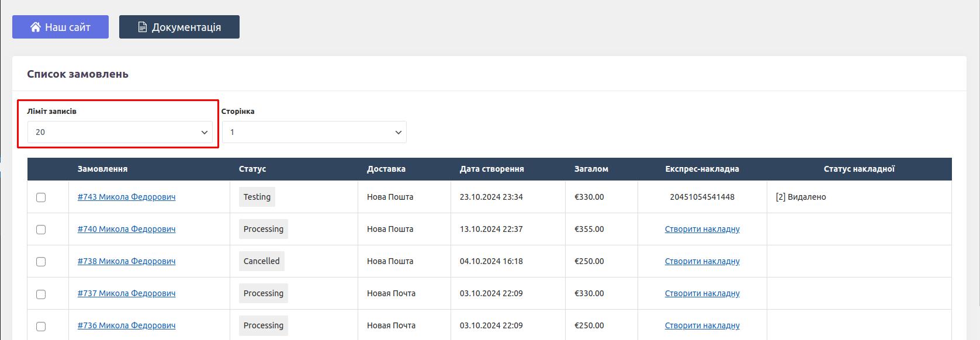Open order #743 Микола Федорович
The width and height of the screenshot is (980, 340).
click(x=126, y=197)
